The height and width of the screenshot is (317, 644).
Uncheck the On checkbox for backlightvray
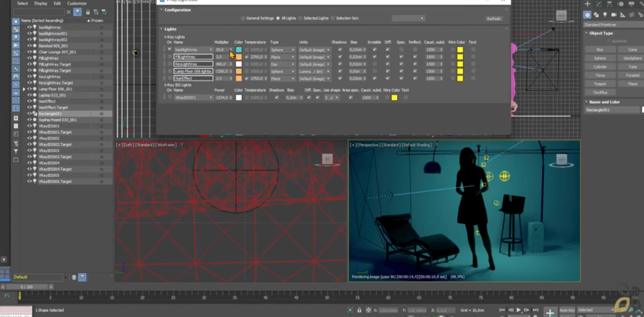click(x=170, y=49)
